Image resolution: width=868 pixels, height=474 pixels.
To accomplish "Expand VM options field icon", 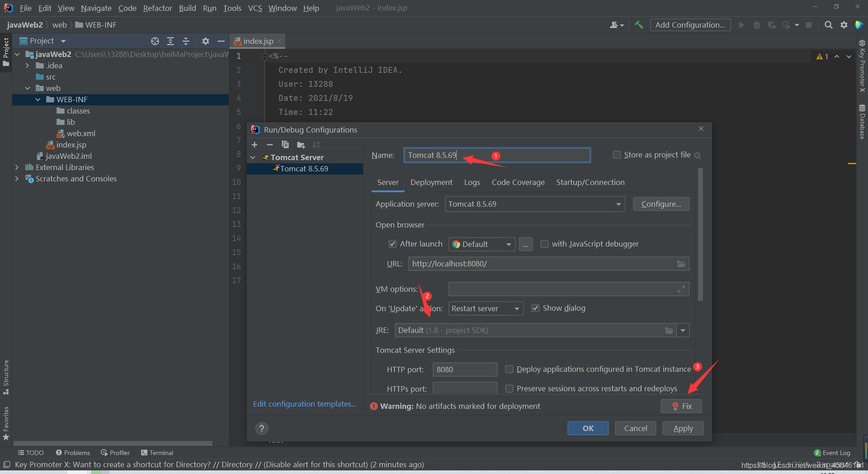I will 681,289.
